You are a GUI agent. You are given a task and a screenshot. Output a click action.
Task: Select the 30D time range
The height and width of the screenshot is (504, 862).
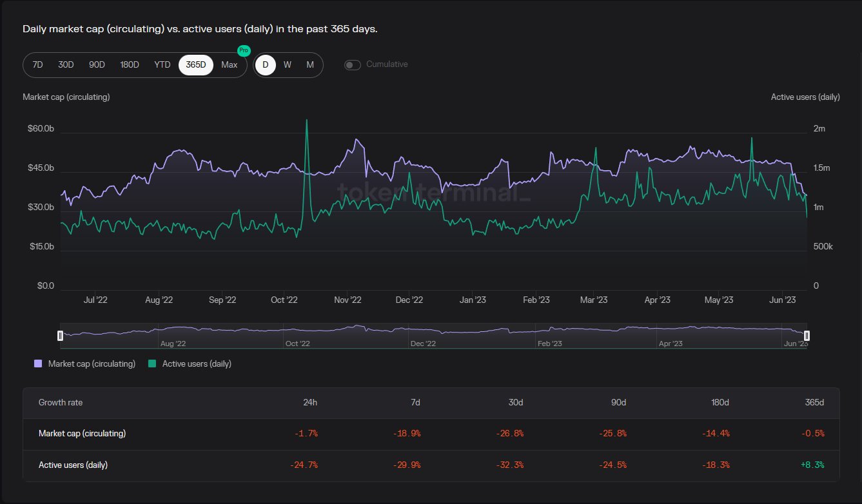tap(66, 64)
